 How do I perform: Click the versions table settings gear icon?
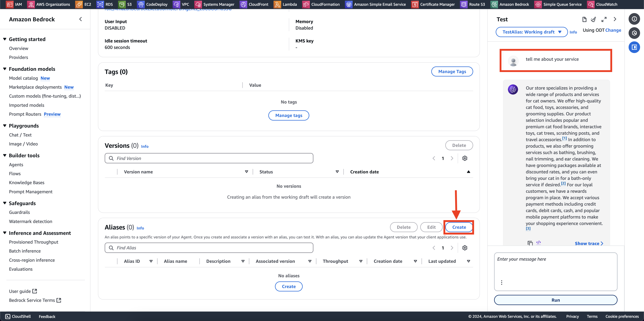point(465,158)
